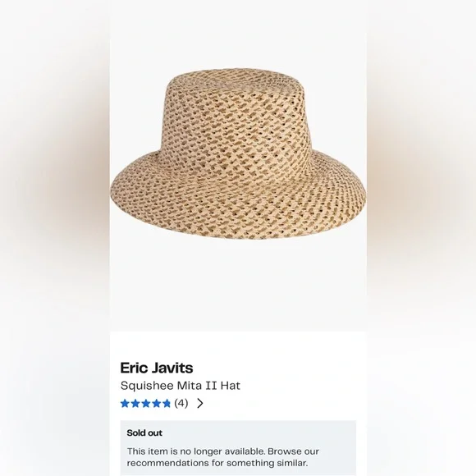The height and width of the screenshot is (476, 476).
Task: Click the first blue rating star
Action: pyautogui.click(x=125, y=404)
